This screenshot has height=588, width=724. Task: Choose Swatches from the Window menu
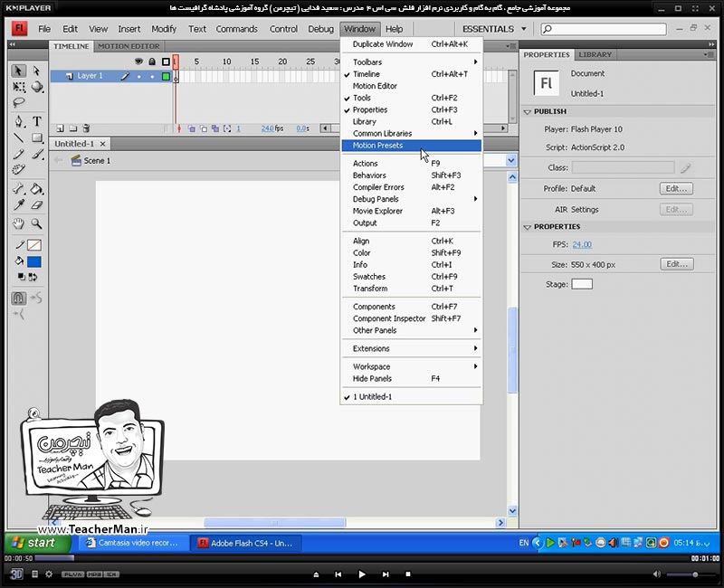coord(411,277)
